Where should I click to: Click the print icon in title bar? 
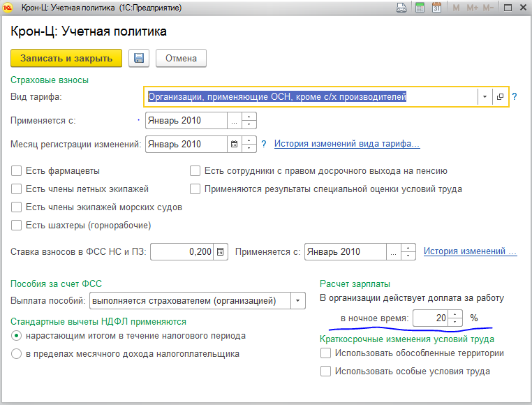point(401,8)
